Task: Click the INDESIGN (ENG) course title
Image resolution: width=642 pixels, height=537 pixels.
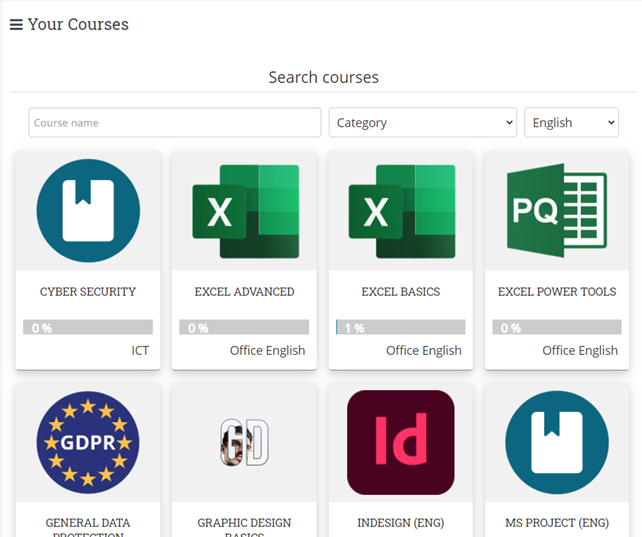Action: click(401, 523)
